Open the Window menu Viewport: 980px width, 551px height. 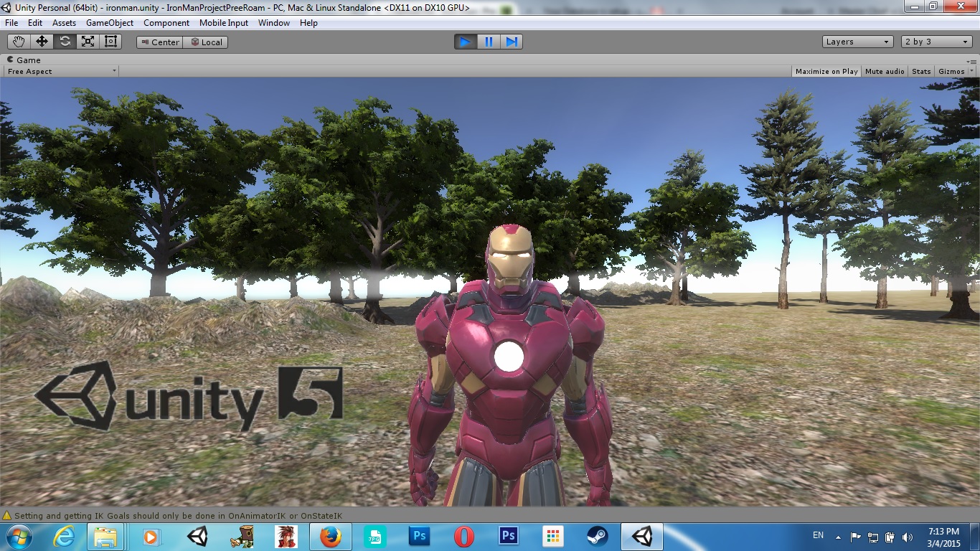pyautogui.click(x=274, y=23)
